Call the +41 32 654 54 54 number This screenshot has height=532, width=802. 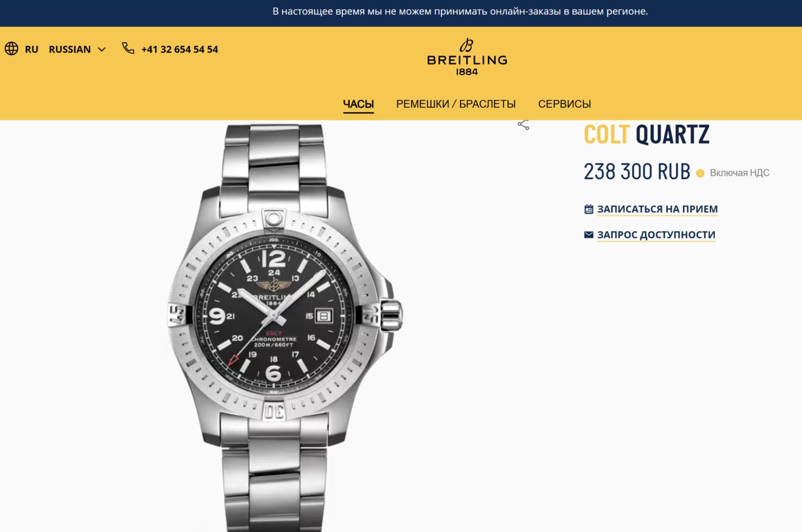180,50
